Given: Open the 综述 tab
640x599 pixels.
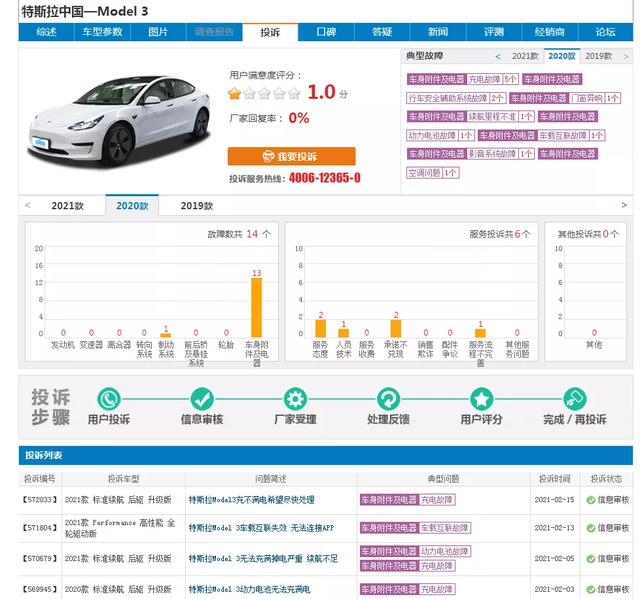Looking at the screenshot, I should (46, 32).
